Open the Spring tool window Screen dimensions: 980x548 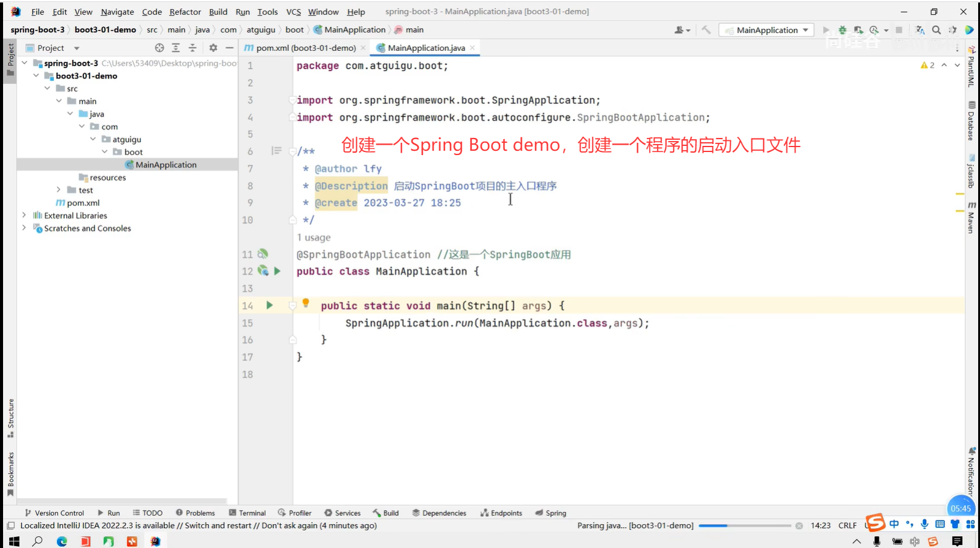point(550,513)
